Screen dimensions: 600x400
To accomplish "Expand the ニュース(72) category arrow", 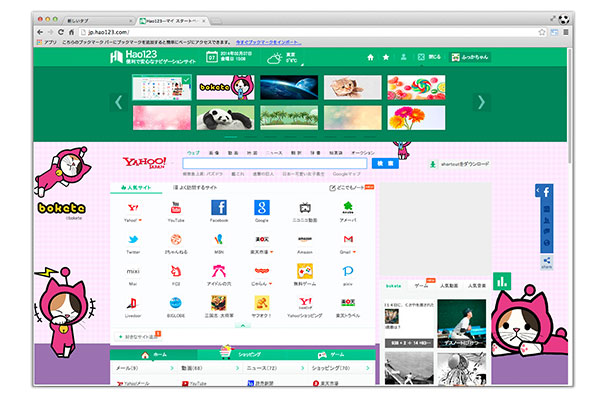I will pos(302,368).
